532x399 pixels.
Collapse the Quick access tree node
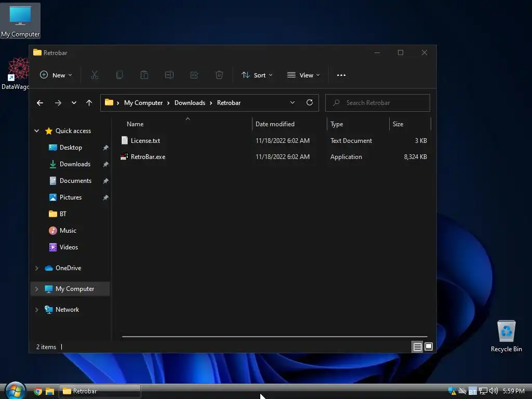tap(37, 130)
